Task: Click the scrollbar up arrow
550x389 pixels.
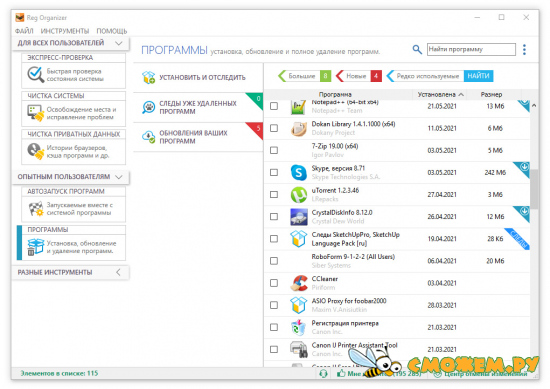Action: 534,105
